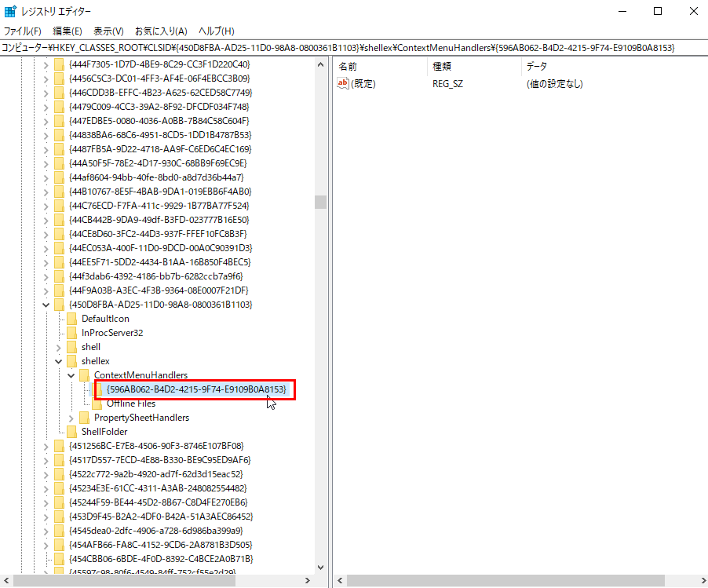Click the Registry Editor app icon in title bar
Image resolution: width=708 pixels, height=588 pixels.
[x=10, y=11]
